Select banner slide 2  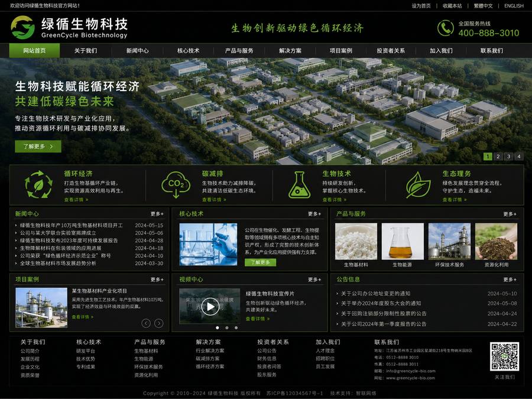(x=498, y=157)
